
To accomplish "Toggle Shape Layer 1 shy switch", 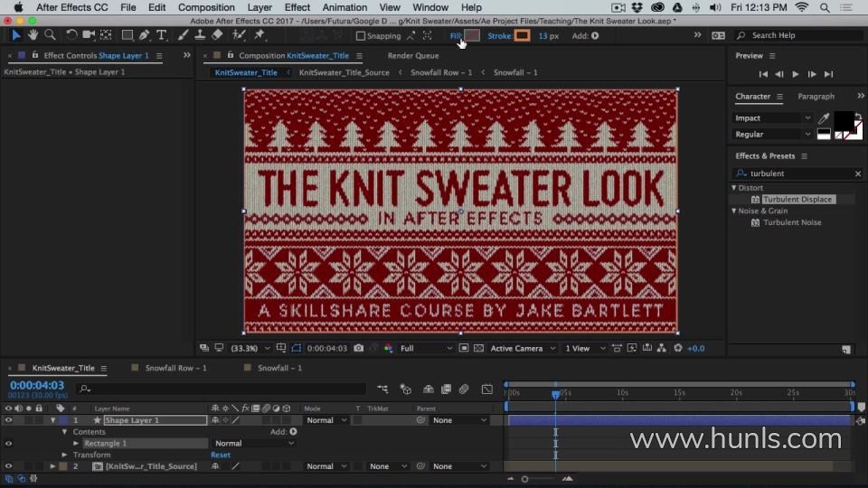I will pyautogui.click(x=215, y=420).
